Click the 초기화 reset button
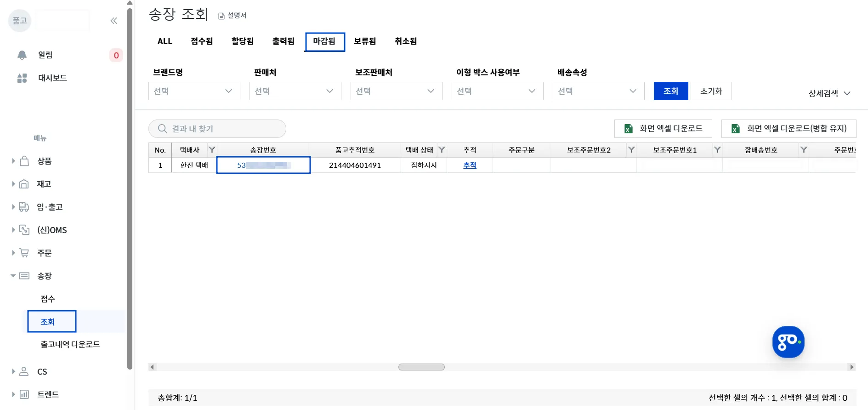The image size is (868, 410). (x=711, y=91)
